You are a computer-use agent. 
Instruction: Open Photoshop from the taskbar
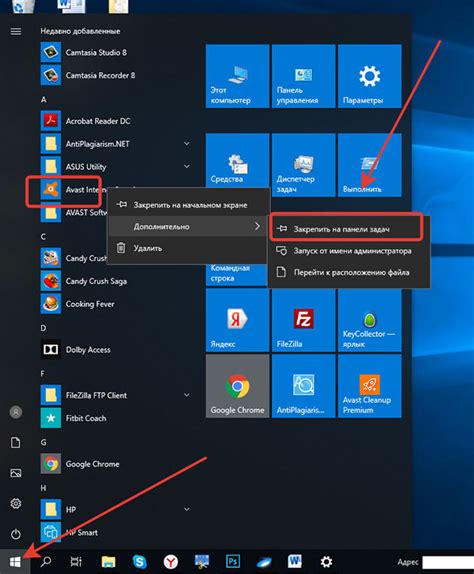233,561
